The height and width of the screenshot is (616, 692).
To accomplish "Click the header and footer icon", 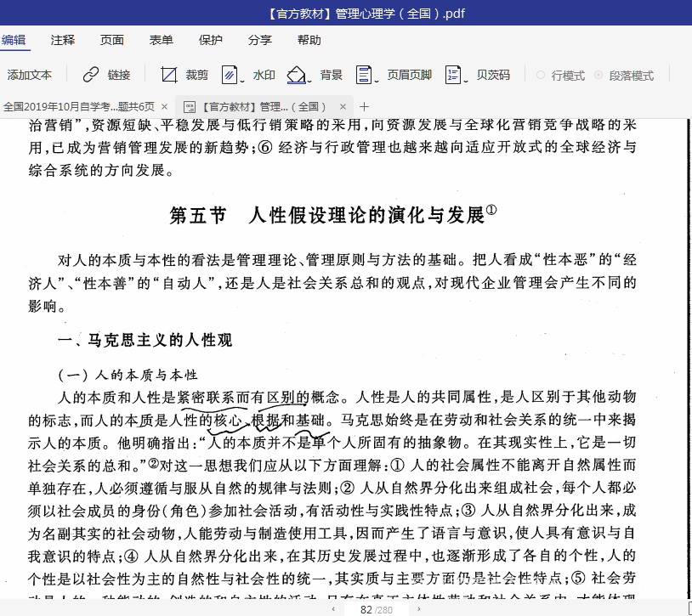I will (x=364, y=75).
